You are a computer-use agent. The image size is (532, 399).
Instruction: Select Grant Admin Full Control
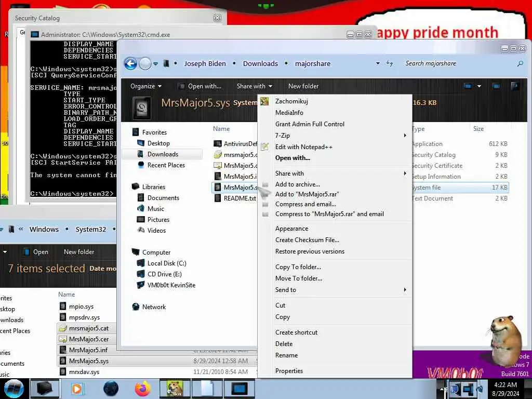[335, 124]
